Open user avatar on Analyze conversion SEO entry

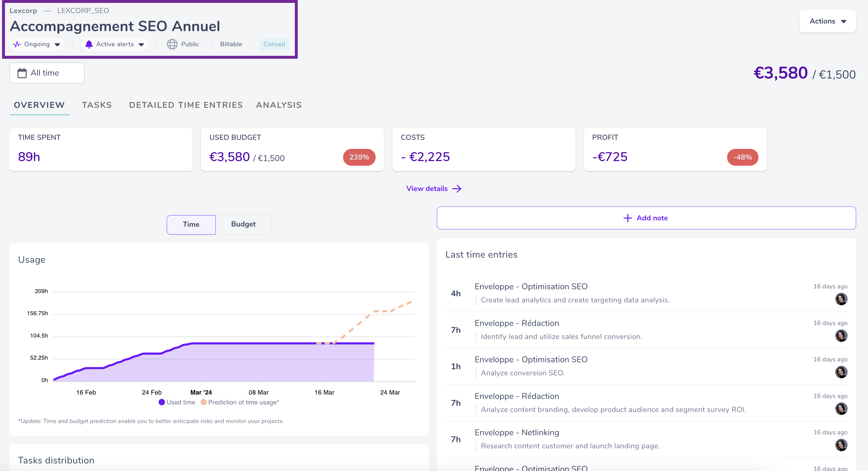click(x=841, y=372)
